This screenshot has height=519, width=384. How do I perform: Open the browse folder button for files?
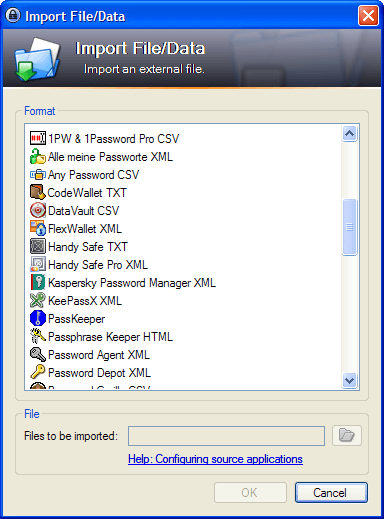[347, 435]
